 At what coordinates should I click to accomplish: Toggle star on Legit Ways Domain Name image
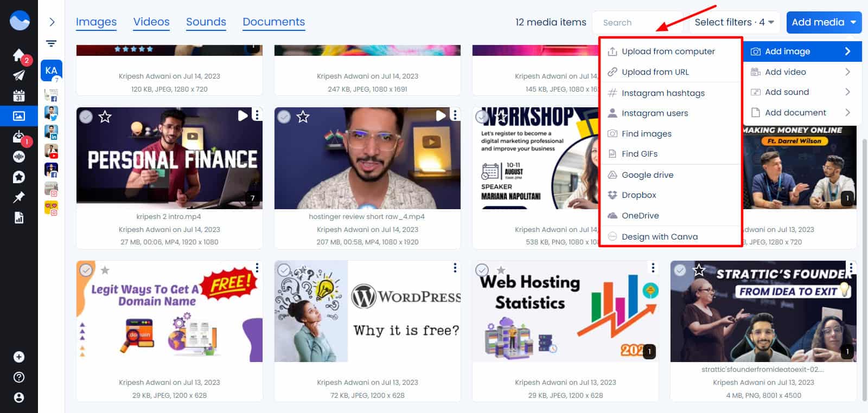tap(105, 270)
